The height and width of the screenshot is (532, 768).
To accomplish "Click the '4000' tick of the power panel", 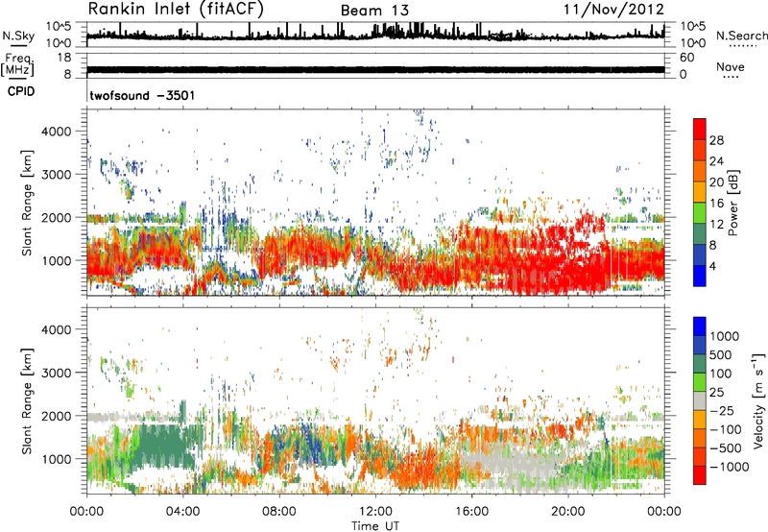I will pyautogui.click(x=58, y=132).
